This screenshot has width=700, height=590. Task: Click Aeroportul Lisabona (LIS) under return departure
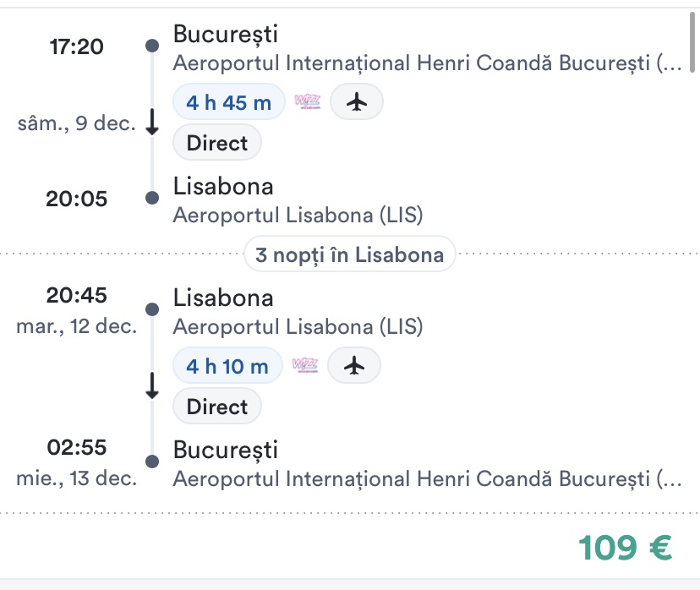point(298,326)
